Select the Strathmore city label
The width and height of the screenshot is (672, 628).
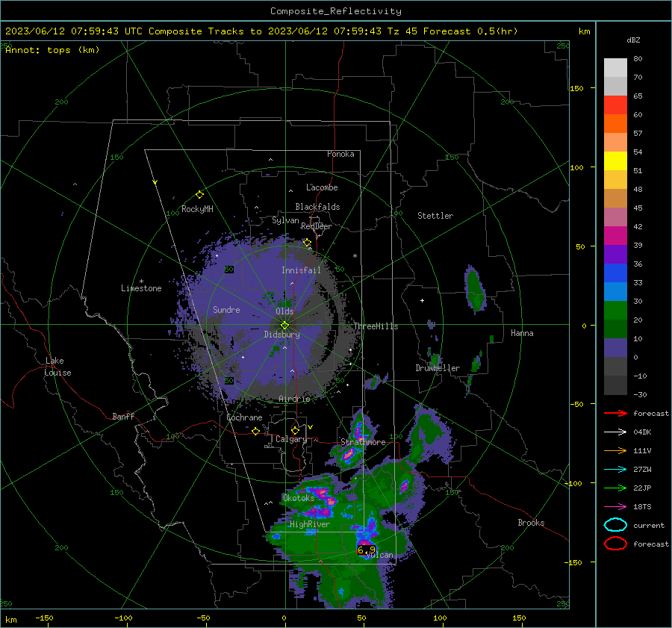[x=363, y=442]
